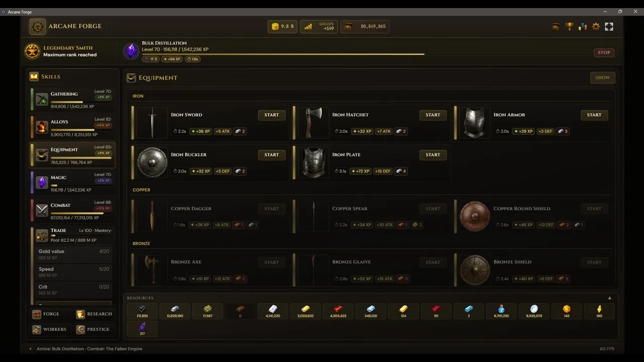Open the settings gear icon

click(x=596, y=27)
